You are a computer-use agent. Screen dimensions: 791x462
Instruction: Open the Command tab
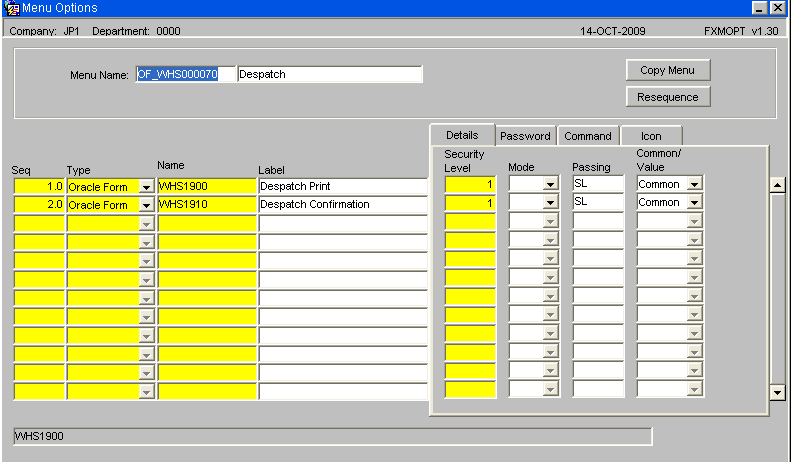tap(588, 136)
